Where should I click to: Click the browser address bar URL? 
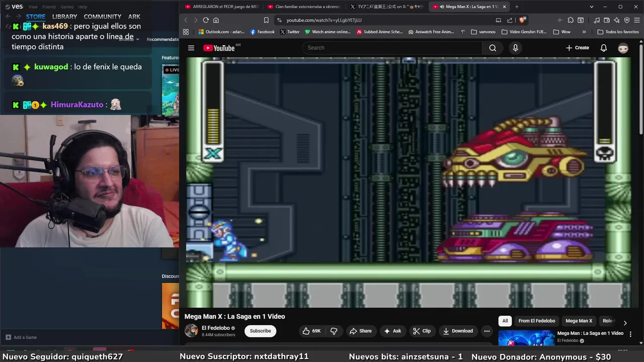tap(324, 20)
